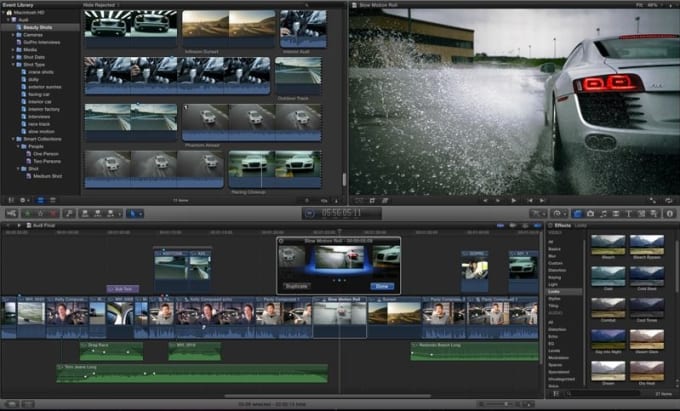
Task: Choose the Select arrow tool
Action: click(133, 213)
